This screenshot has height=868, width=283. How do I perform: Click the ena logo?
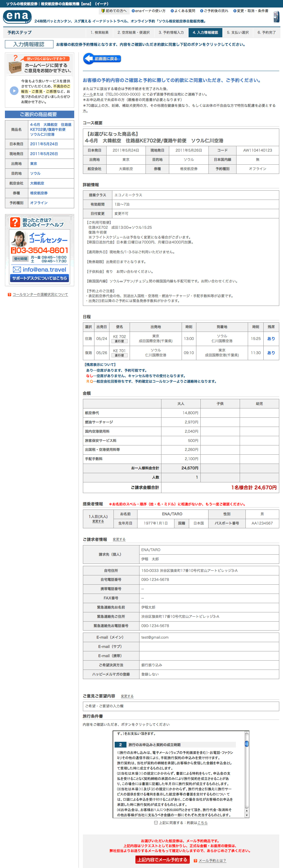click(x=17, y=17)
